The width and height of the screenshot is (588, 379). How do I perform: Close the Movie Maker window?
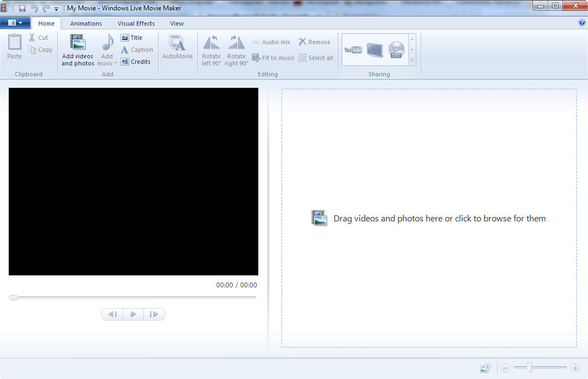(575, 5)
